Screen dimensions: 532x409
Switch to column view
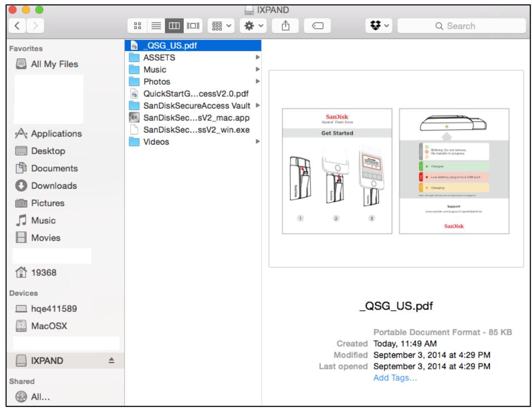[174, 26]
